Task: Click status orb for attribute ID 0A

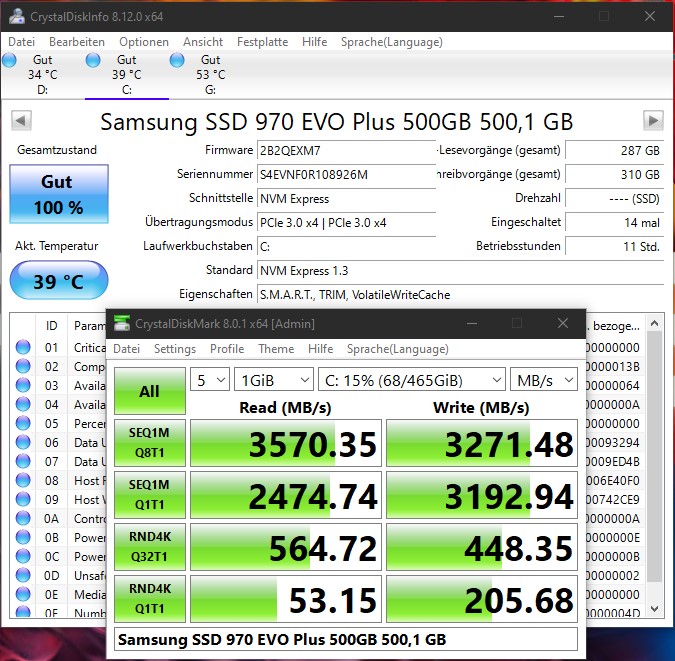Action: 23,518
